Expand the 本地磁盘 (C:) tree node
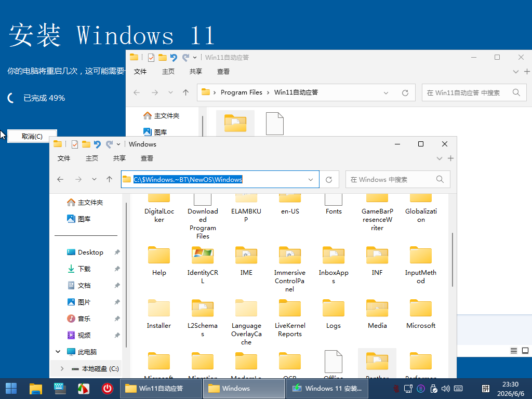The width and height of the screenshot is (532, 399). (x=62, y=368)
